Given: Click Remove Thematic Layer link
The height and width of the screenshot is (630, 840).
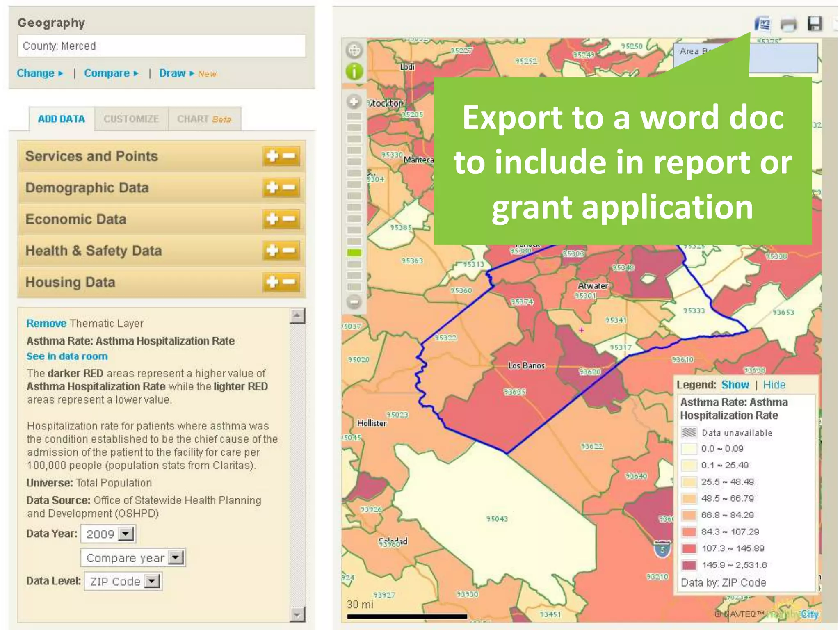Looking at the screenshot, I should coord(46,323).
